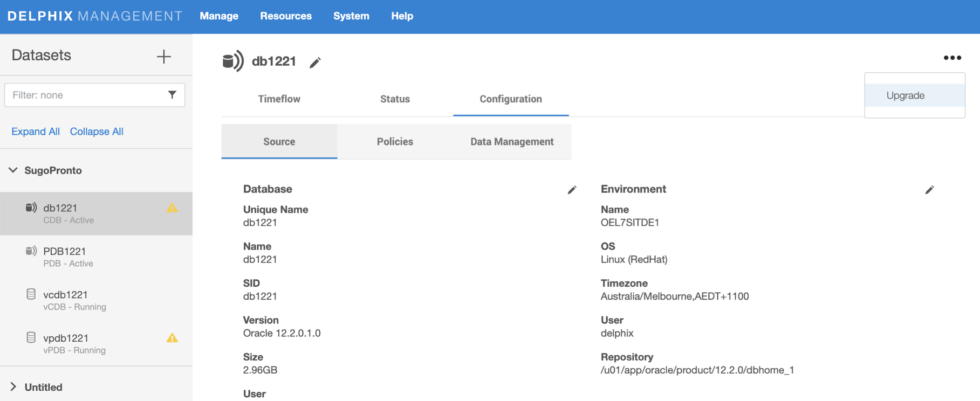This screenshot has width=980, height=401.
Task: Open the Policies sub-tab
Action: click(x=395, y=142)
